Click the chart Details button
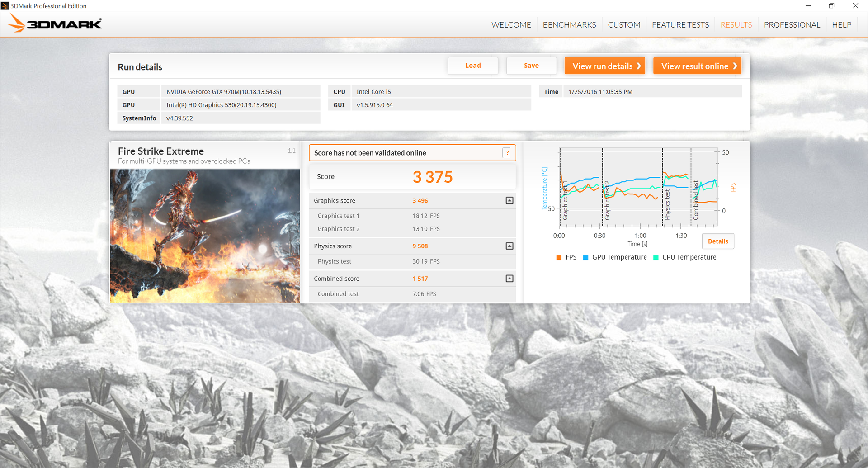The width and height of the screenshot is (868, 468). (x=718, y=241)
